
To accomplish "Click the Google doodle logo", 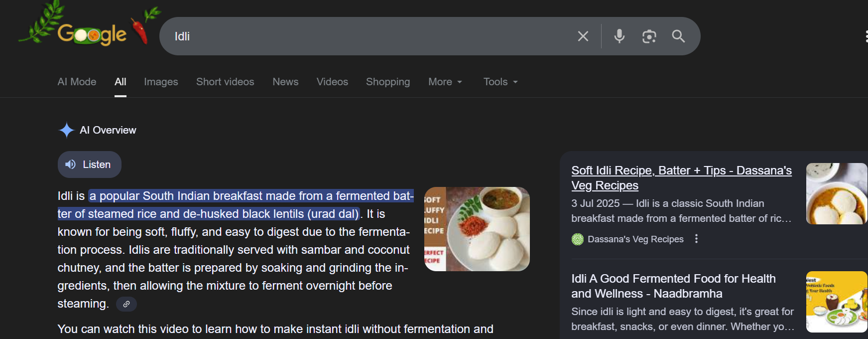I will [x=92, y=34].
